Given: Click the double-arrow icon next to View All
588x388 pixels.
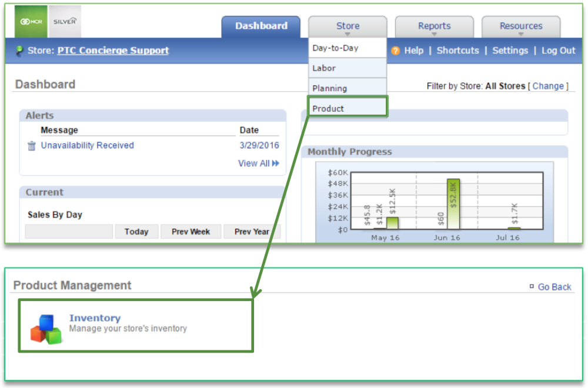Looking at the screenshot, I should click(x=276, y=163).
